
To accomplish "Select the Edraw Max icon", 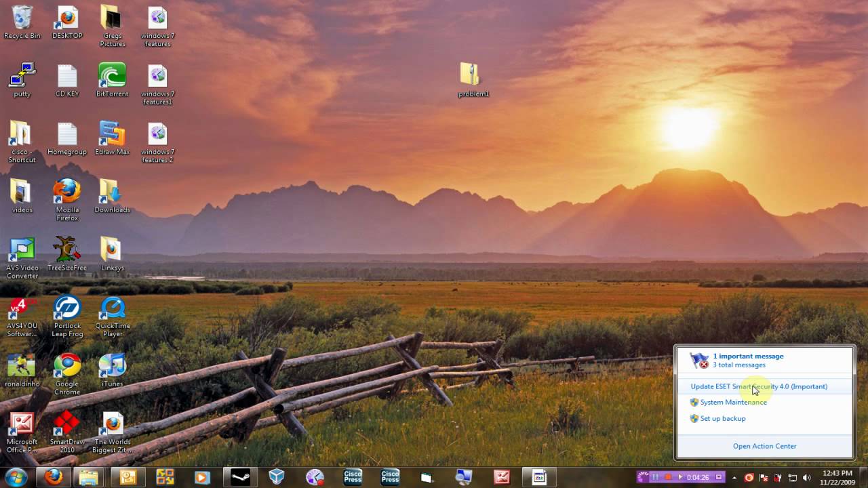I will pyautogui.click(x=112, y=139).
